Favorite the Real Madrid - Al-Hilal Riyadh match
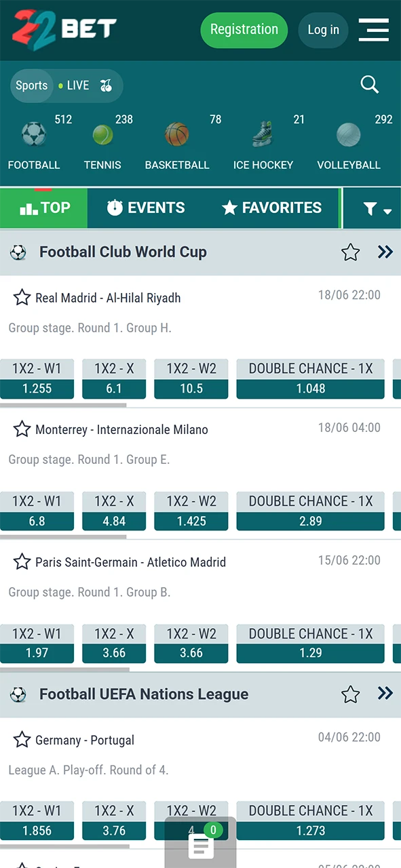Image resolution: width=401 pixels, height=868 pixels. (22, 297)
